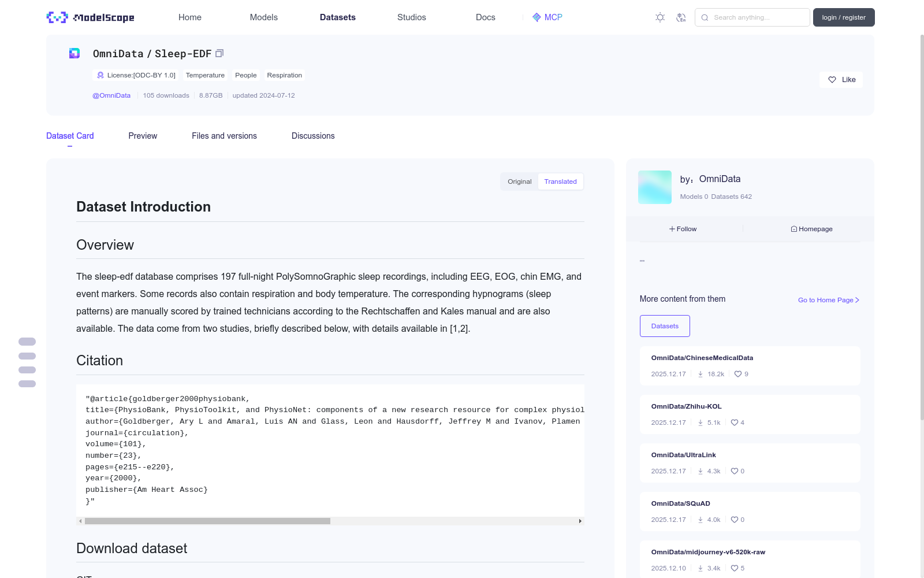Open the Discussions tab
Screen dimensions: 924x578
[313, 136]
